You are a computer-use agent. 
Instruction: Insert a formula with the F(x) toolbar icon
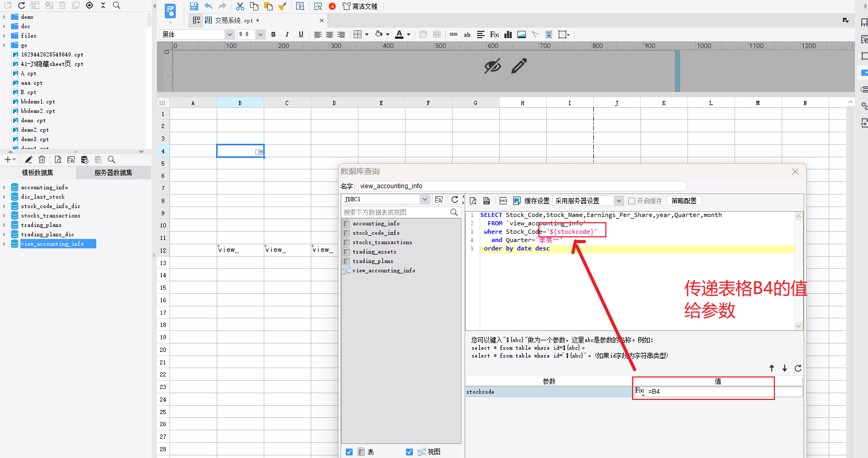coord(494,35)
